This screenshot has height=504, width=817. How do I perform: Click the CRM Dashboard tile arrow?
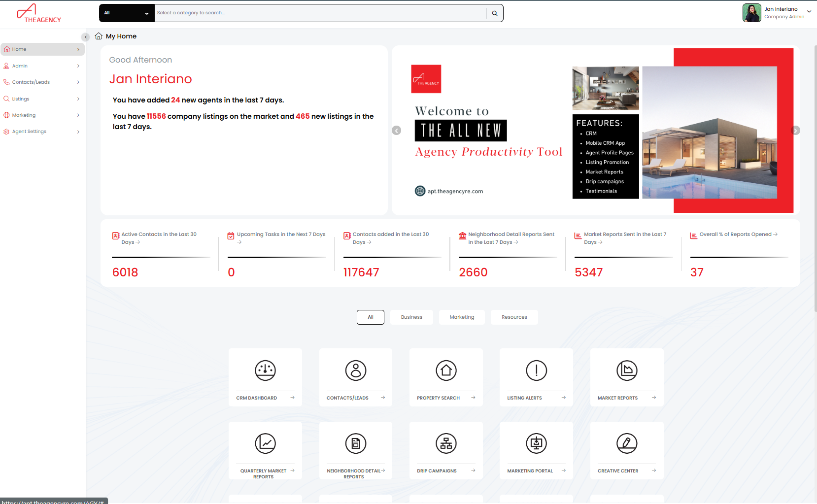(292, 398)
